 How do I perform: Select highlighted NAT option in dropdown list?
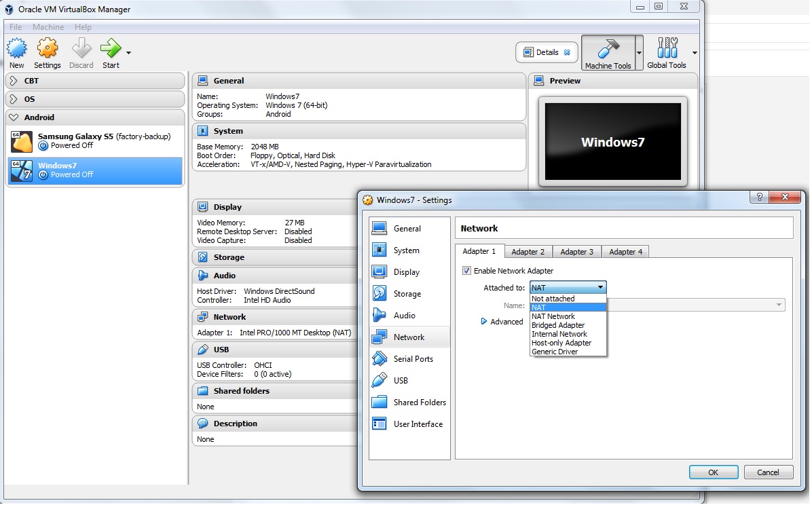(568, 307)
